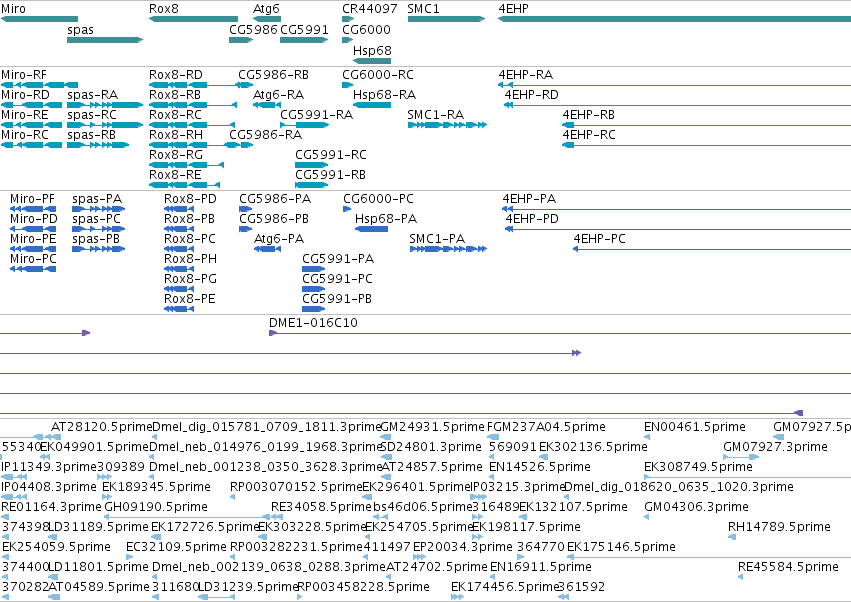Click the Atg6 gene label in top track

(266, 9)
